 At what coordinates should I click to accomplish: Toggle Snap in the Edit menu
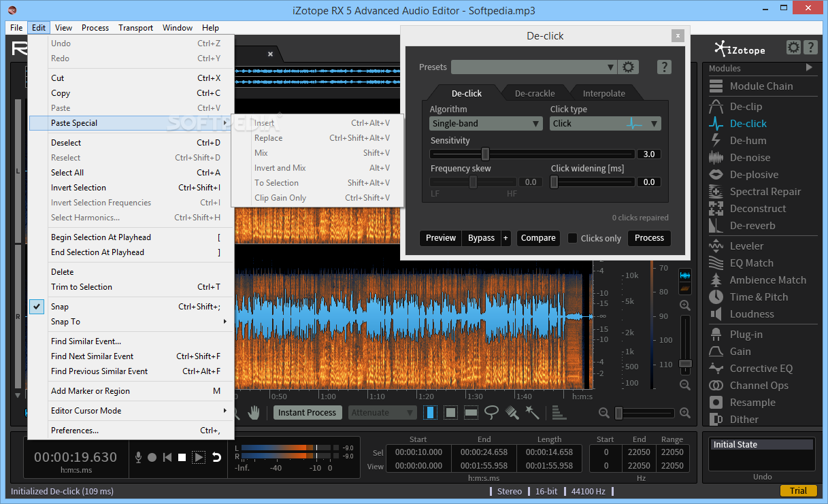pos(131,307)
